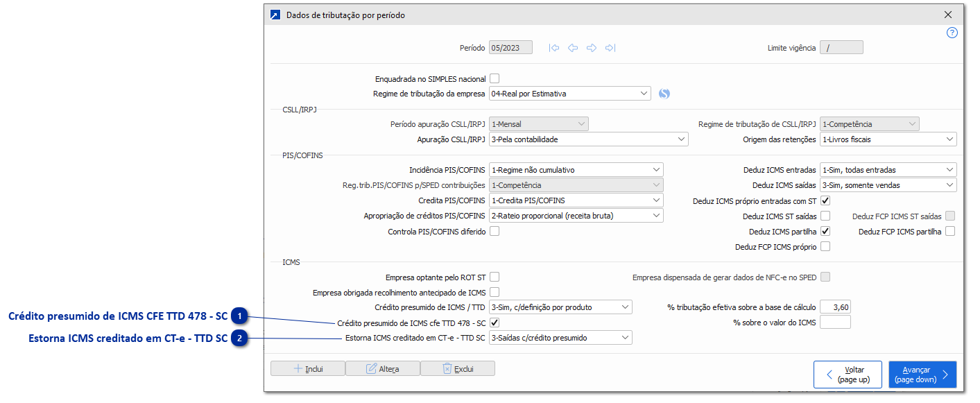
Task: Go to the previous period
Action: click(573, 48)
